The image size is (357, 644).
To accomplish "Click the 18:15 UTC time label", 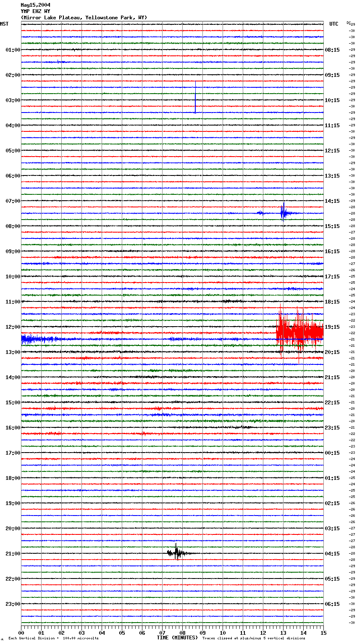I will pyautogui.click(x=332, y=302).
